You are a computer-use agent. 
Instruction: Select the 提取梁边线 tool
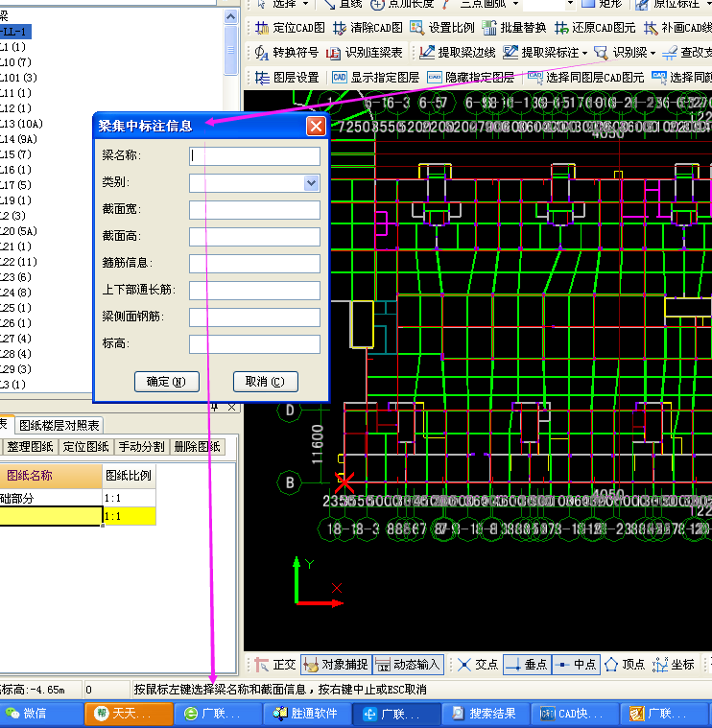[x=457, y=53]
